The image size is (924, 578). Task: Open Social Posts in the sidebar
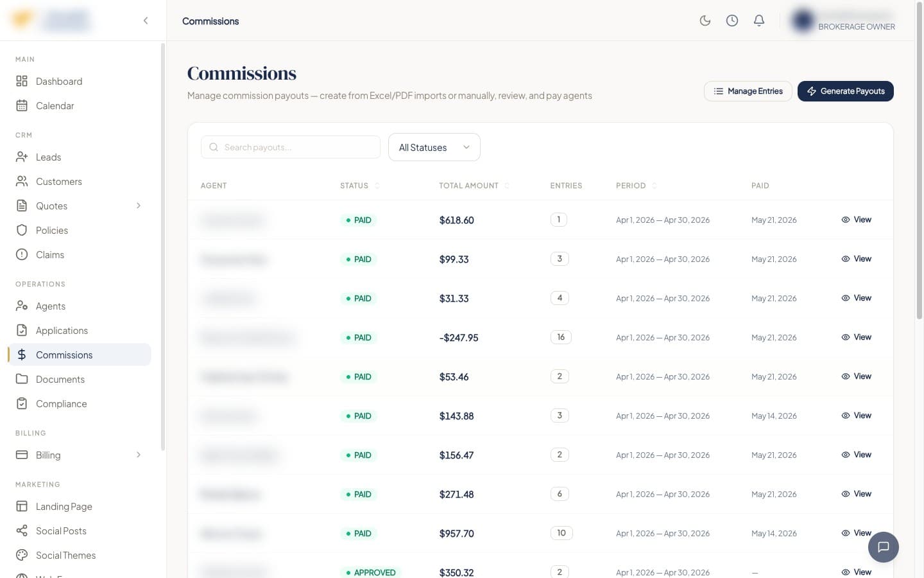(80, 530)
